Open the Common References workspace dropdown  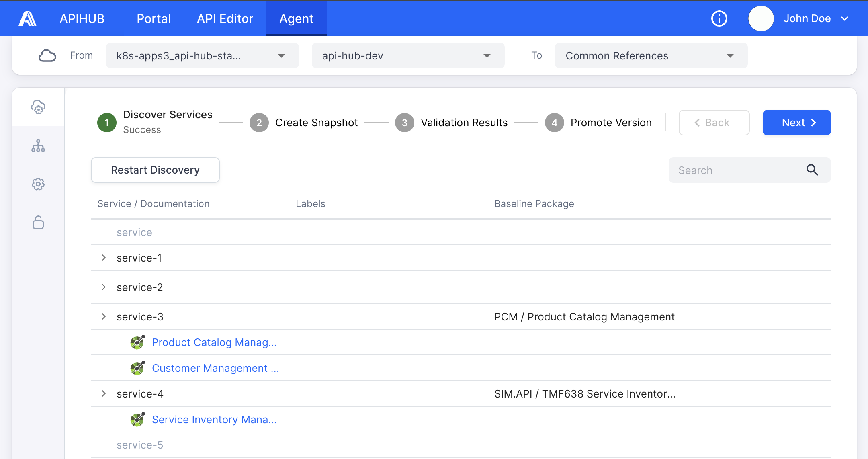pos(651,55)
